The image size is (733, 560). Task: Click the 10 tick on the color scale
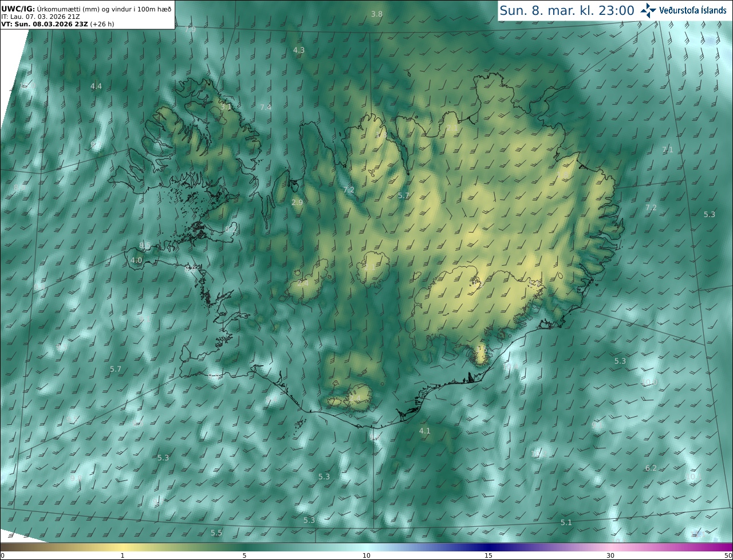(x=366, y=555)
